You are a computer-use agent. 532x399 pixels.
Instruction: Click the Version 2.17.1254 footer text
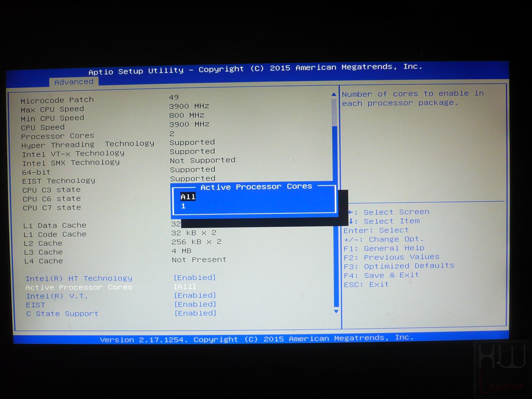257,339
